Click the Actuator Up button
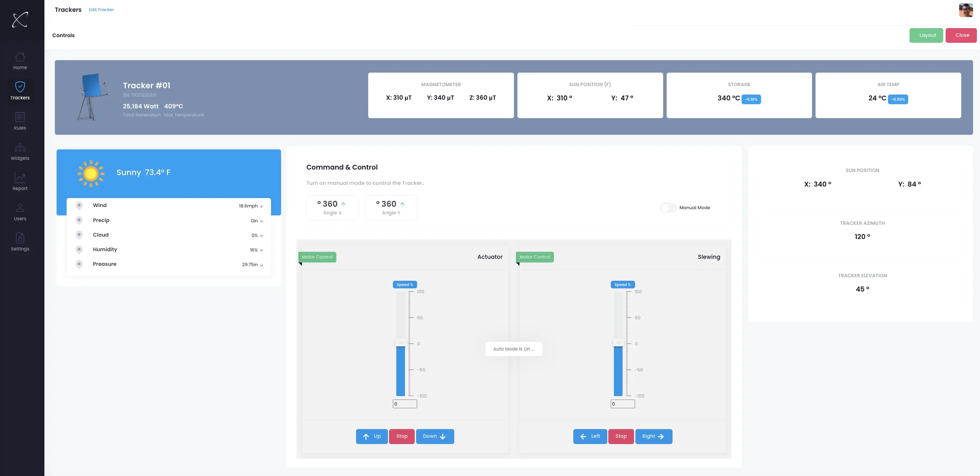 372,436
